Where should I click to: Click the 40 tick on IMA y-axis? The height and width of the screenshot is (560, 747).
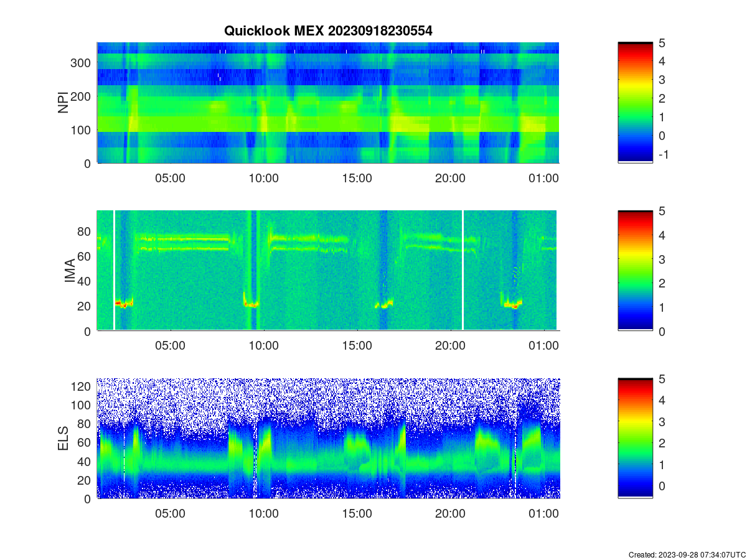[x=85, y=281]
